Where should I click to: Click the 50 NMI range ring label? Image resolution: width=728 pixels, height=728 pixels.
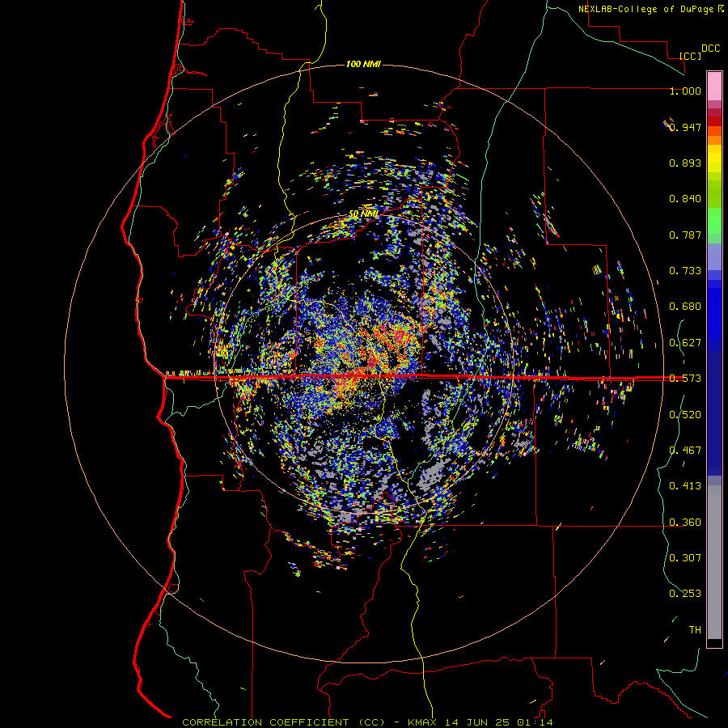click(363, 214)
